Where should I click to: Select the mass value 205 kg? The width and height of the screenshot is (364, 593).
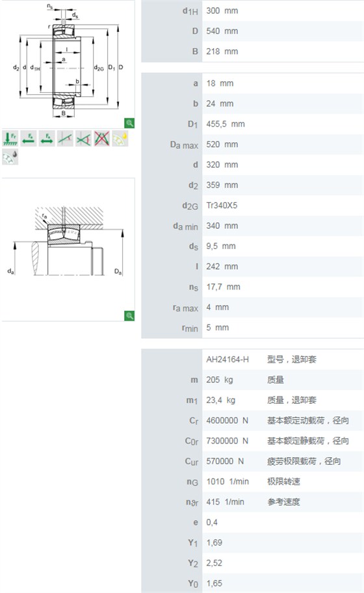coord(219,380)
